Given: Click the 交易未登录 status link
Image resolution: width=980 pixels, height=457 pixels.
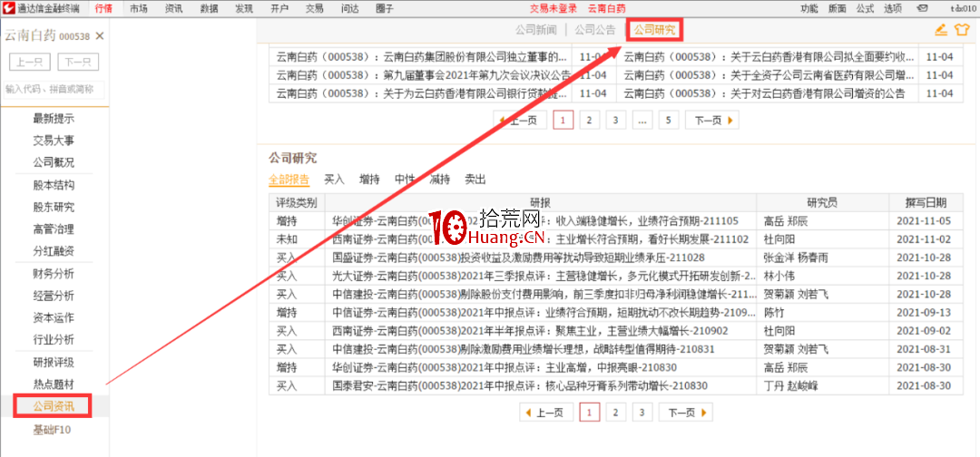Looking at the screenshot, I should click(x=554, y=8).
